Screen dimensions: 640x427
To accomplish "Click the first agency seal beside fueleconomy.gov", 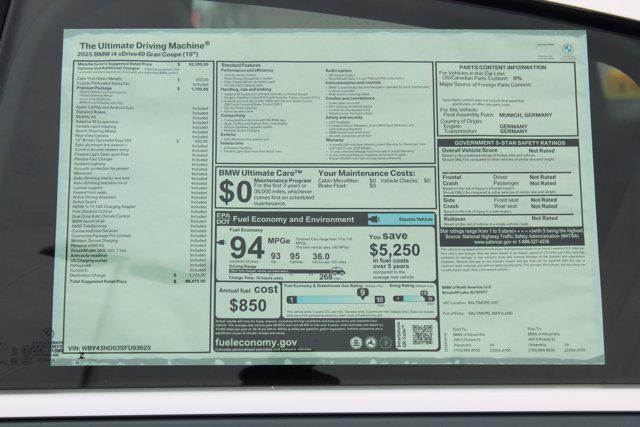I will point(356,343).
